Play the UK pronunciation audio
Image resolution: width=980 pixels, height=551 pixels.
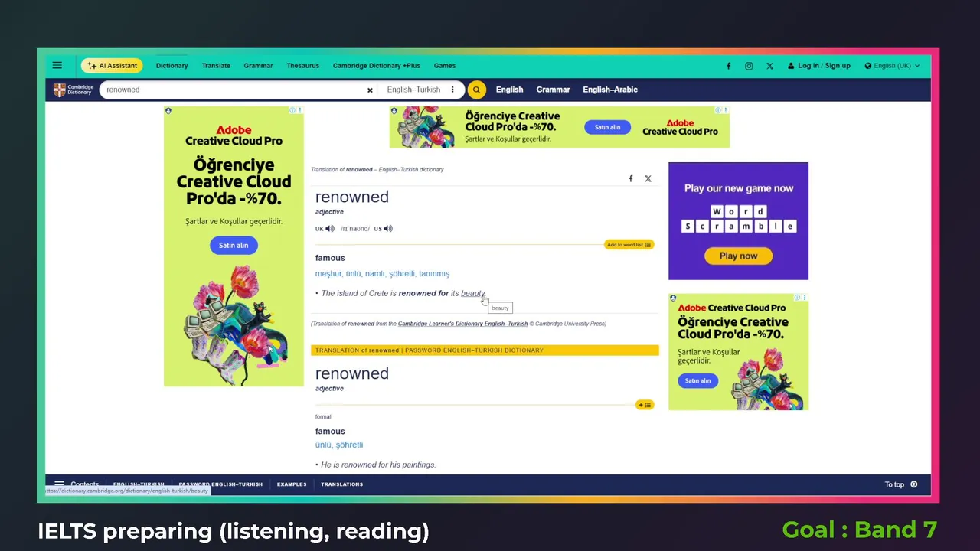(330, 229)
